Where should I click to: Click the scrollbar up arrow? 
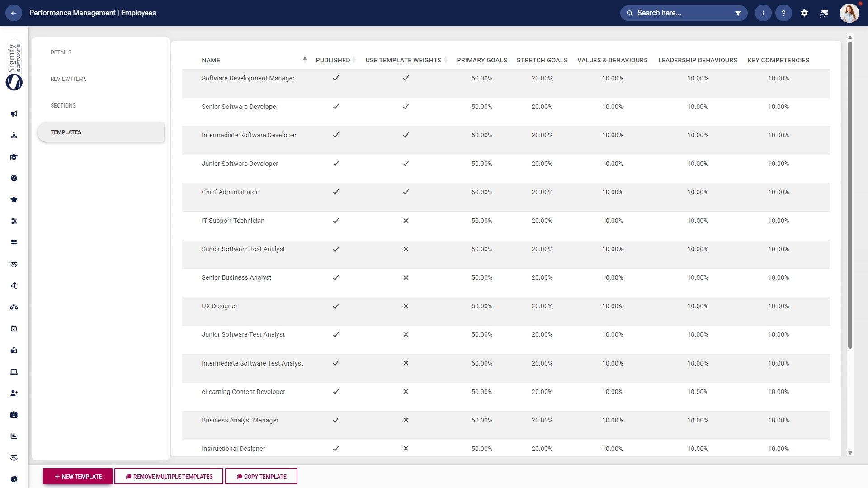[x=850, y=37]
